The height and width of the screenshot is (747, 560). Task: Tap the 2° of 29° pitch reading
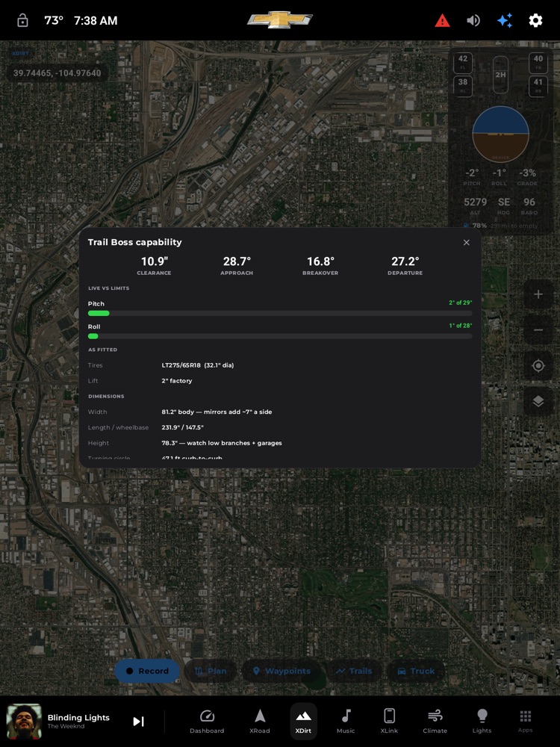[x=461, y=303]
